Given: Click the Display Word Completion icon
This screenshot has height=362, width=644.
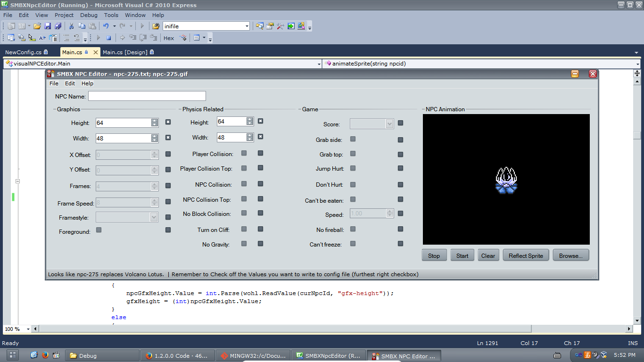Looking at the screenshot, I should 42,38.
